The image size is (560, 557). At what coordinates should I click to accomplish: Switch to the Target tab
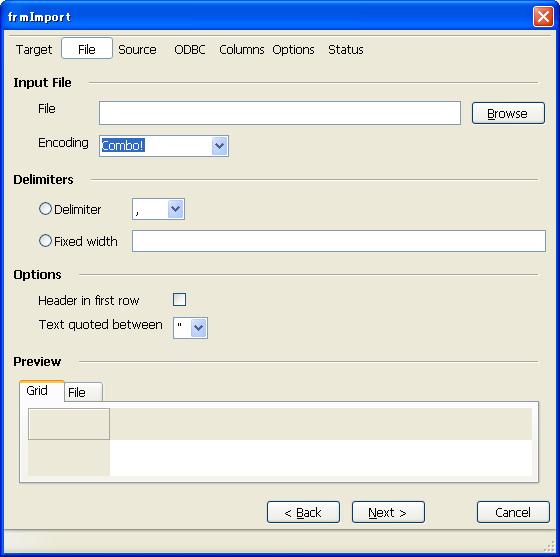[34, 49]
